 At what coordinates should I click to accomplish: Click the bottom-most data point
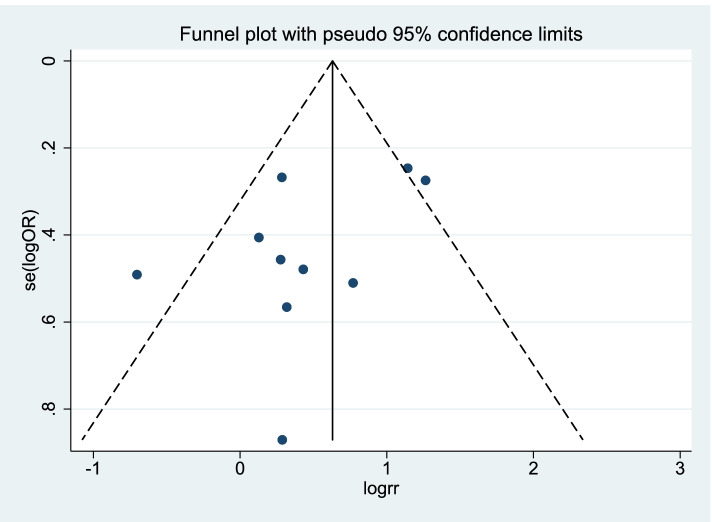(282, 440)
